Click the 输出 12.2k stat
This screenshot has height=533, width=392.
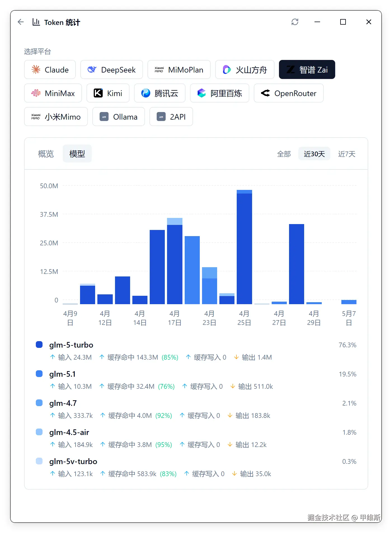pyautogui.click(x=247, y=445)
